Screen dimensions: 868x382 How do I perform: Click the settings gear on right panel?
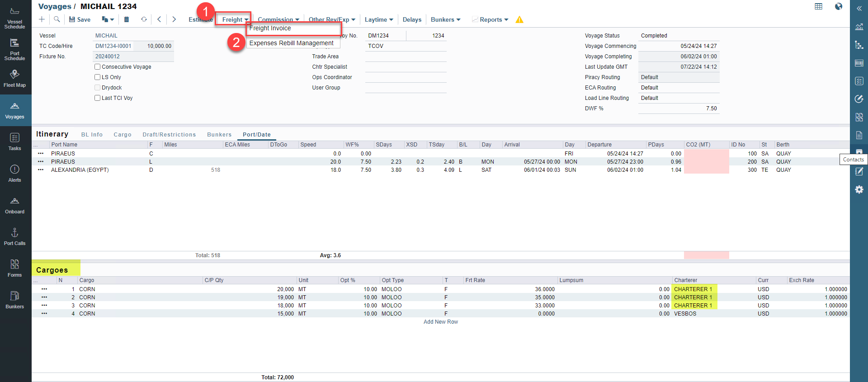(x=859, y=190)
